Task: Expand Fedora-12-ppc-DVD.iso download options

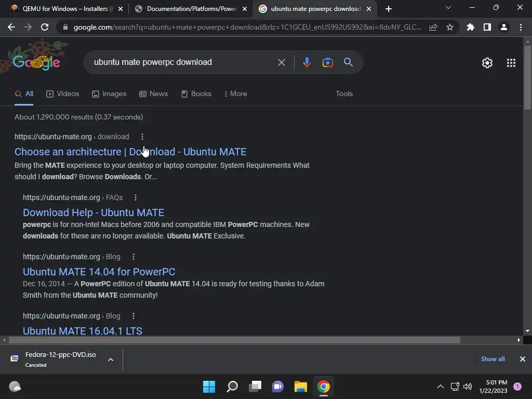Action: tap(111, 360)
